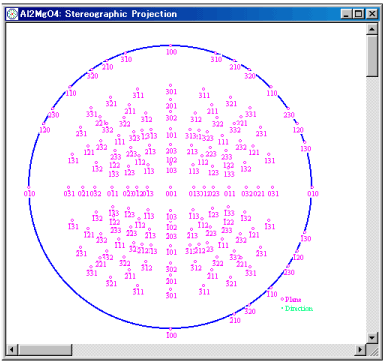Close the Stereographic Projection window

[371, 14]
